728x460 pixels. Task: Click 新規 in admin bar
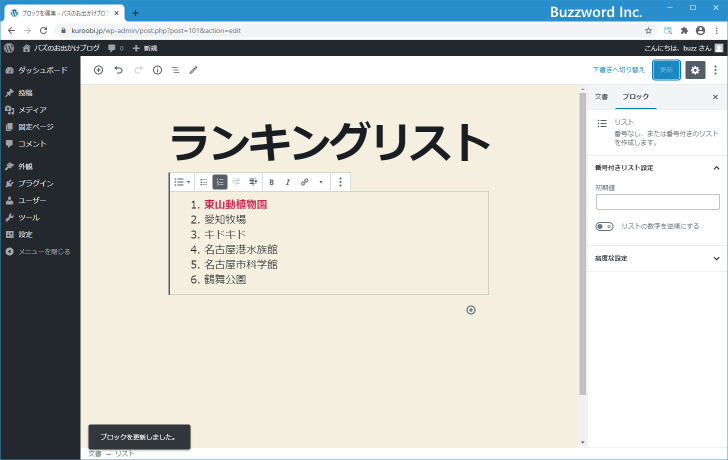145,48
